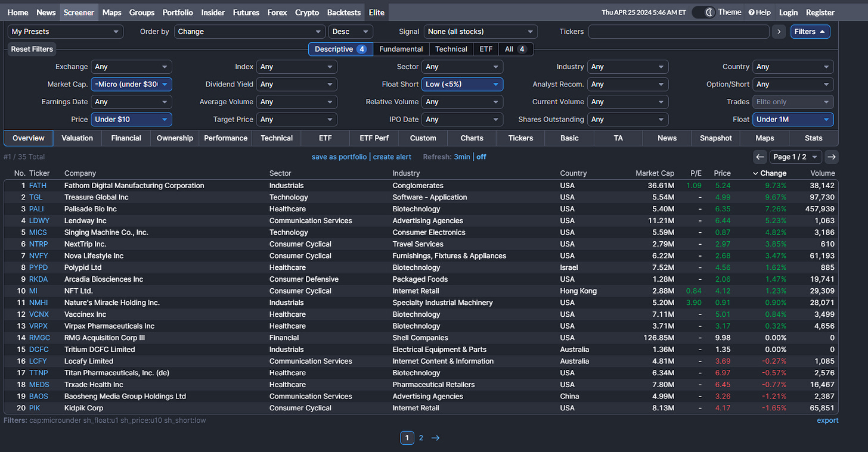The image size is (868, 452).
Task: Open the Backtests navigation item
Action: 344,13
